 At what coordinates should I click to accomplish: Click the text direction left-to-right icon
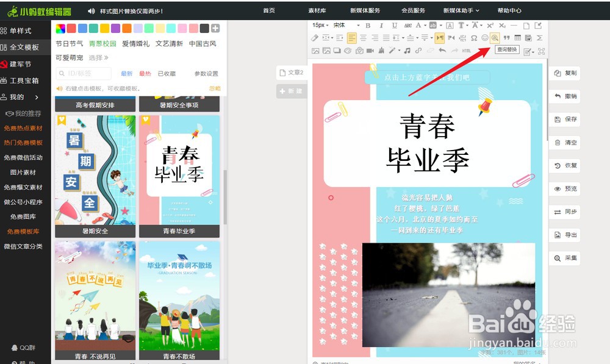pyautogui.click(x=440, y=38)
